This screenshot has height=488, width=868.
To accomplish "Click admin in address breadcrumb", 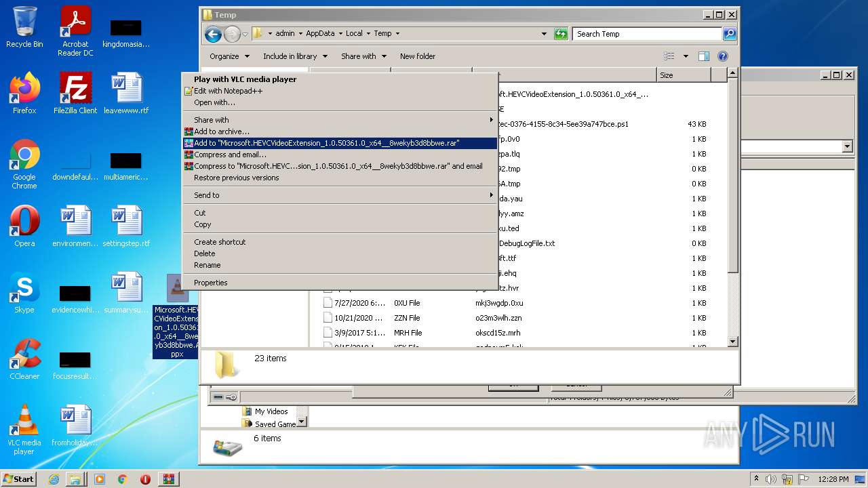I will [x=285, y=34].
